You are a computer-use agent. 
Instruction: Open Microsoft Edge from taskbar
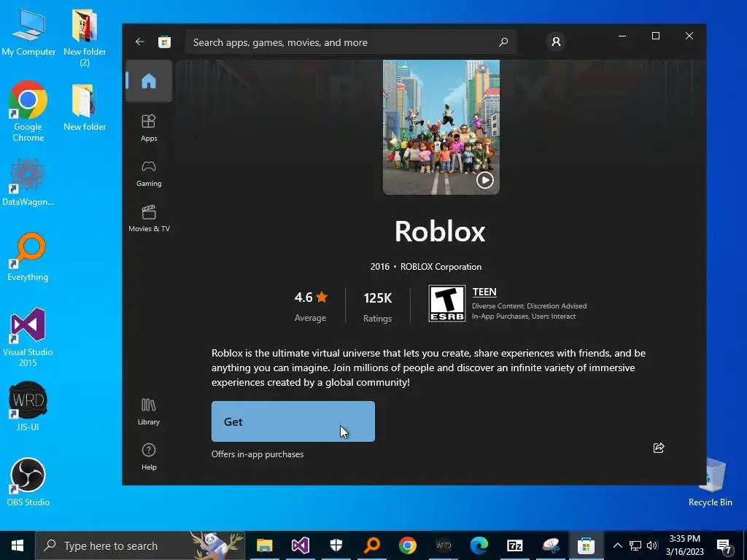[479, 545]
